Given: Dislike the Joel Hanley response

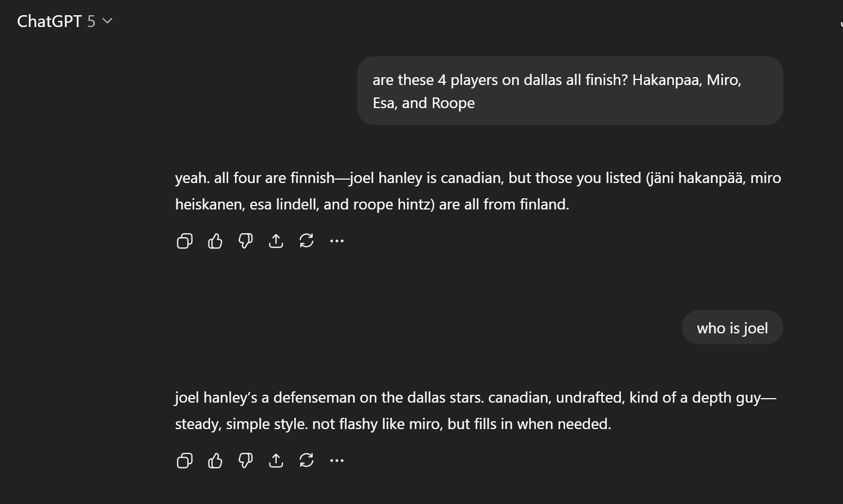Looking at the screenshot, I should coord(246,461).
